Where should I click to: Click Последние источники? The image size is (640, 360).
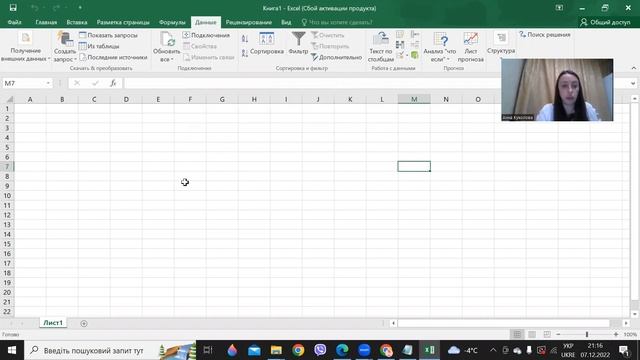coord(113,57)
